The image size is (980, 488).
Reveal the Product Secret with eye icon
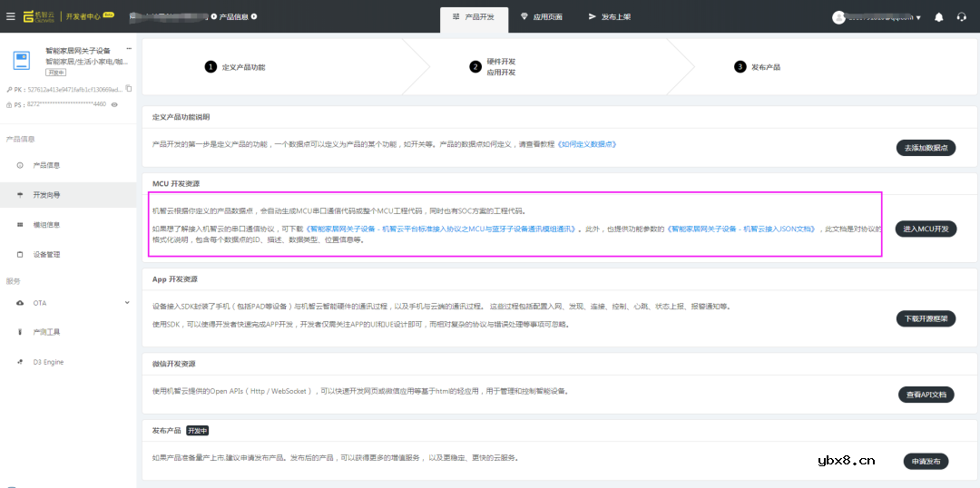[114, 104]
